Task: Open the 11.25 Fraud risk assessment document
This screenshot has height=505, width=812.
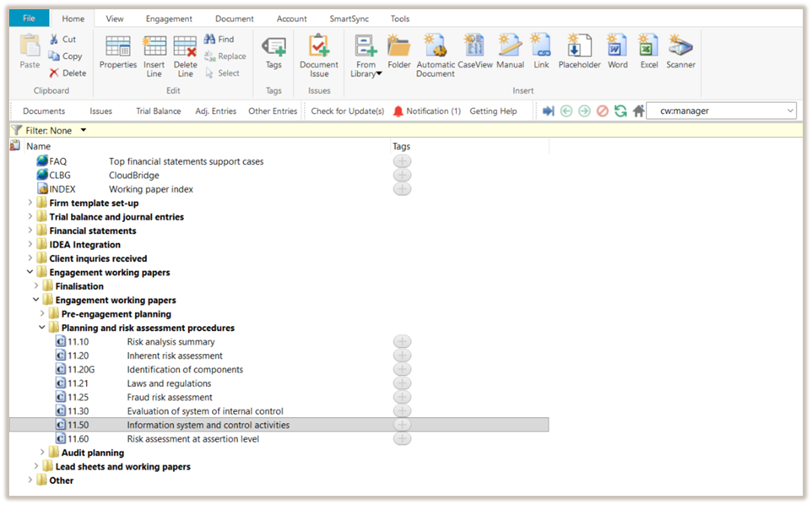Action: pyautogui.click(x=170, y=398)
